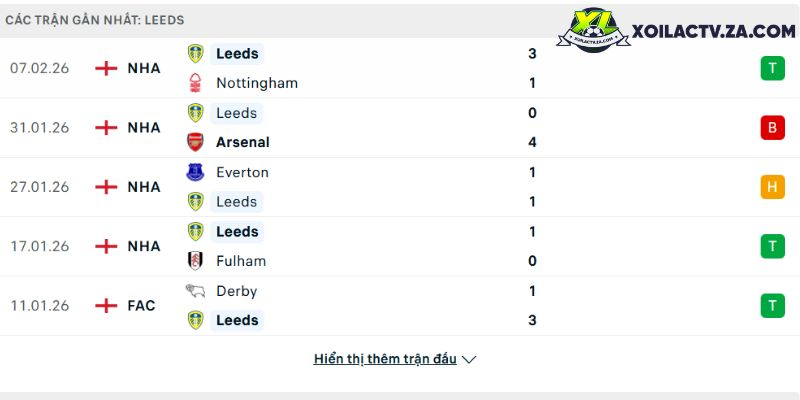Open the Nottingham team name link
This screenshot has height=400, width=800.
[x=257, y=83]
